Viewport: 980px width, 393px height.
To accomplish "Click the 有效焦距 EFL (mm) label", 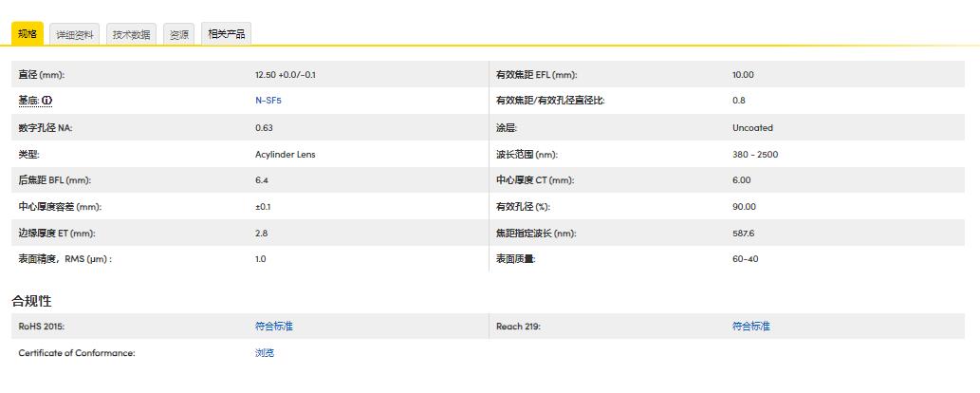I will point(536,74).
